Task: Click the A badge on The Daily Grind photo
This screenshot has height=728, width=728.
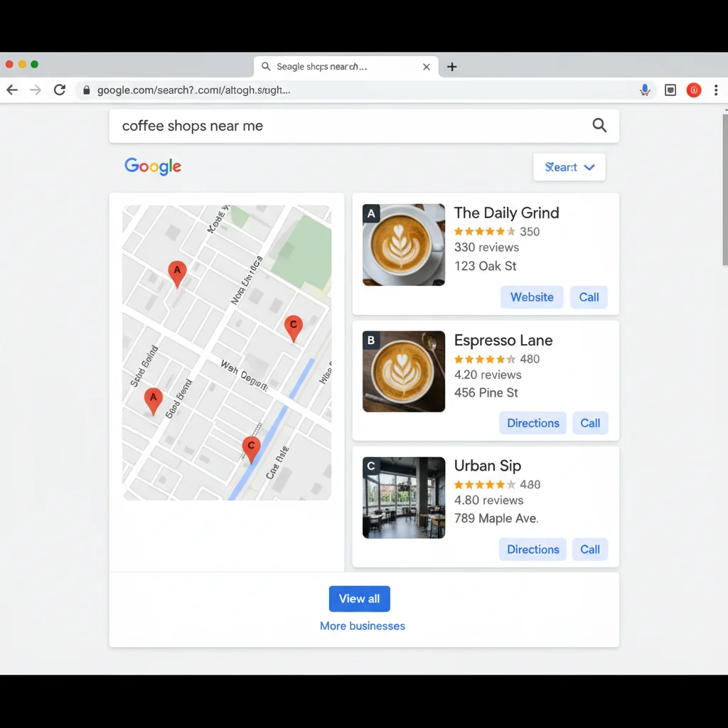Action: tap(371, 213)
